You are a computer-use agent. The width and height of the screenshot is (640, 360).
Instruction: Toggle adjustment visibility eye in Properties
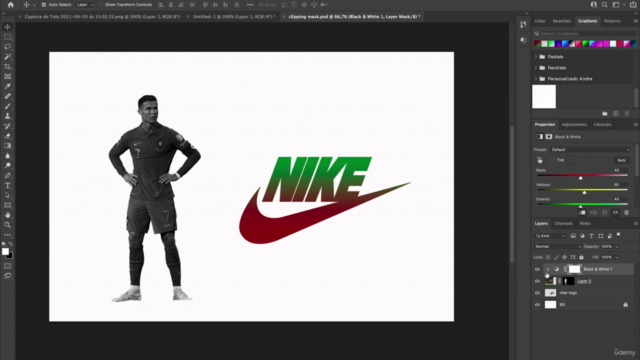pyautogui.click(x=616, y=213)
